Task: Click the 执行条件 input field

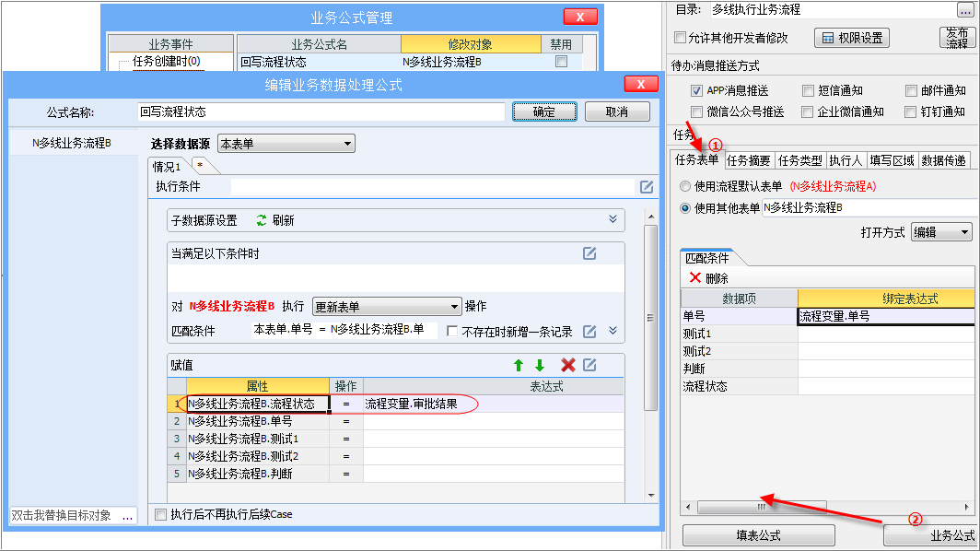Action: point(433,186)
